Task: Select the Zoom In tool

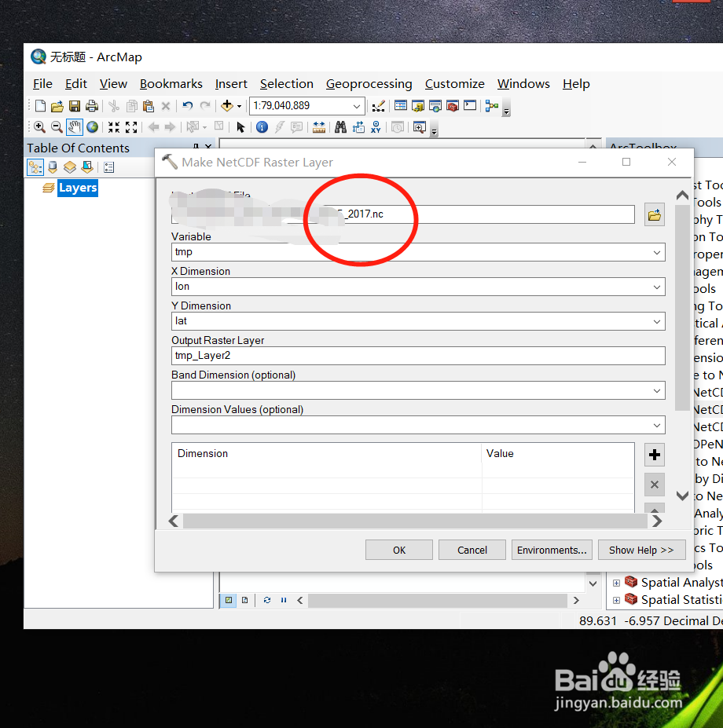Action: (39, 126)
